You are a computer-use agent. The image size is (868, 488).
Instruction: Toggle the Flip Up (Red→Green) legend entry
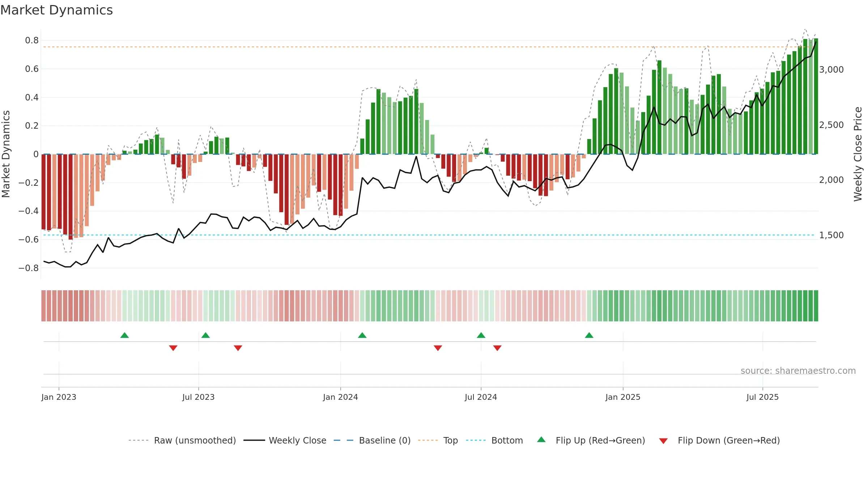pyautogui.click(x=591, y=440)
